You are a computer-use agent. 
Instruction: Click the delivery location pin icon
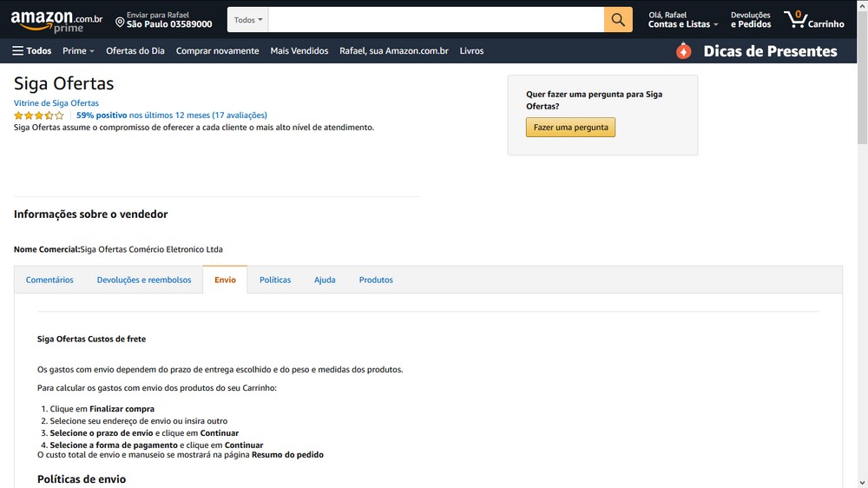pos(120,21)
